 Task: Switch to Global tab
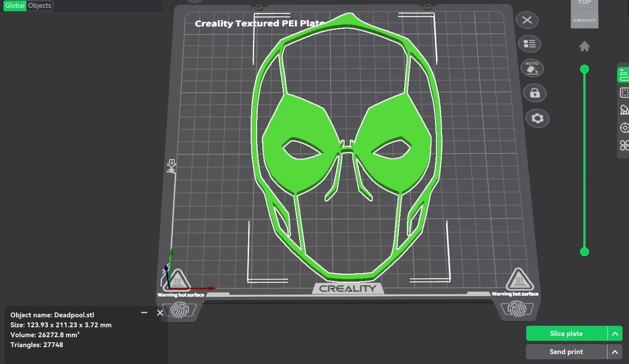pyautogui.click(x=15, y=6)
